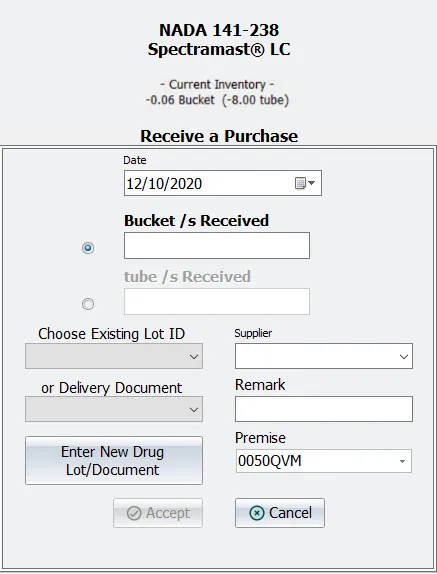
Task: Open the Premise dropdown showing 0050QVM
Action: tap(324, 461)
